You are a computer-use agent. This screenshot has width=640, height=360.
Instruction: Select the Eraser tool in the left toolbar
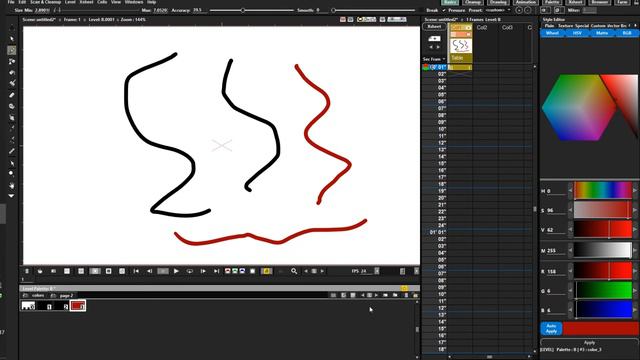coord(12,95)
